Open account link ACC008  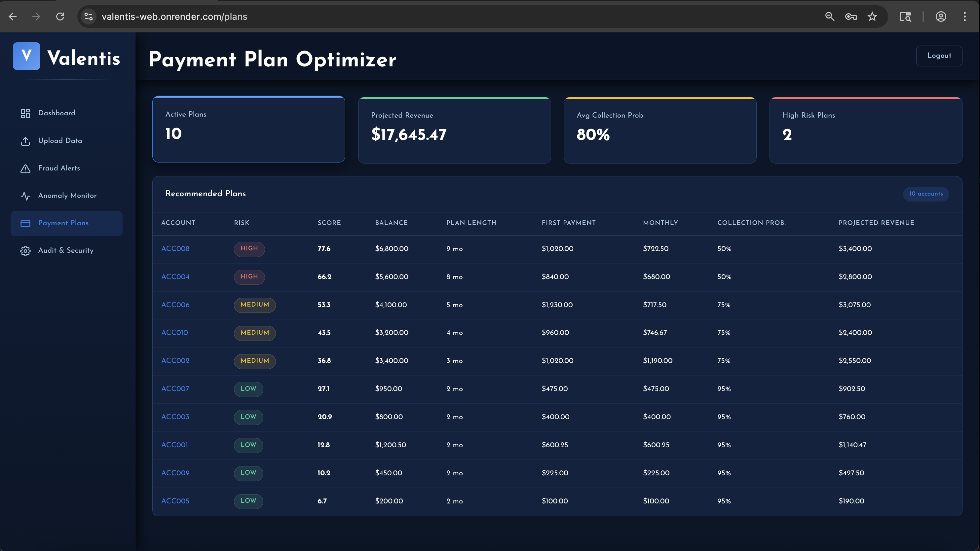tap(175, 249)
